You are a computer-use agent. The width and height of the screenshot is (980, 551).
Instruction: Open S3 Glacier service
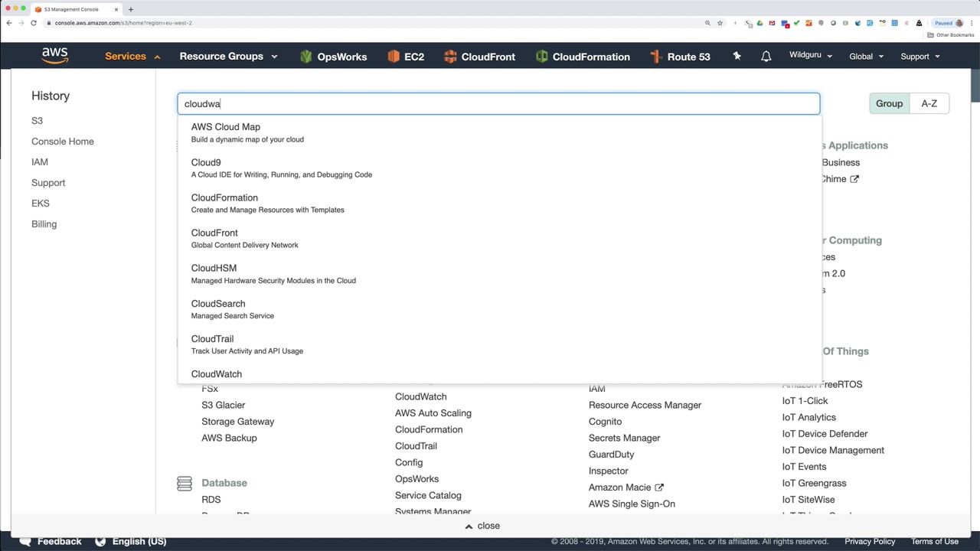click(224, 405)
